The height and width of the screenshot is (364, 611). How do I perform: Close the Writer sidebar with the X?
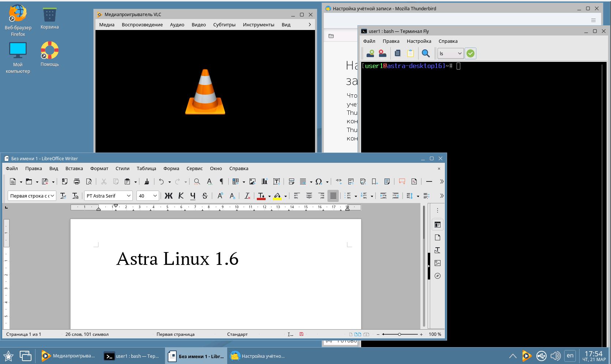coord(439,169)
